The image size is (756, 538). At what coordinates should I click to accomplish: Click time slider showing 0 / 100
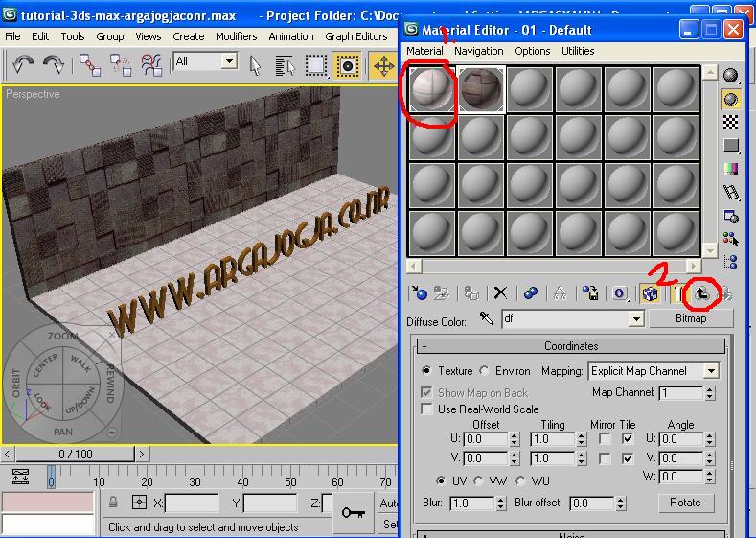(75, 454)
